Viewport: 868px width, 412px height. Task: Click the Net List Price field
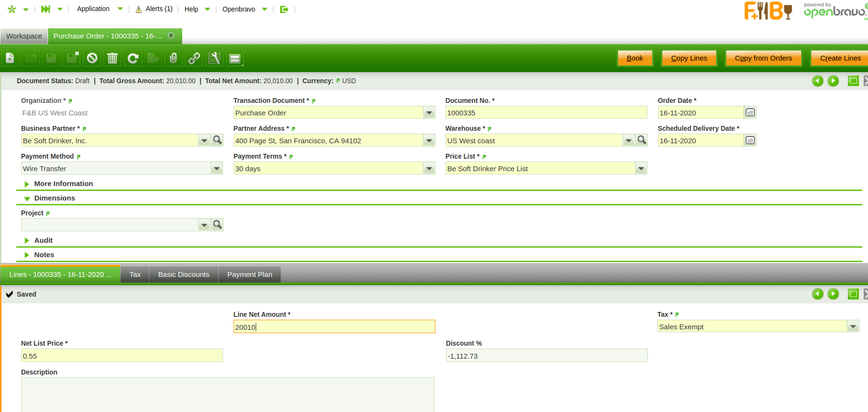tap(122, 356)
